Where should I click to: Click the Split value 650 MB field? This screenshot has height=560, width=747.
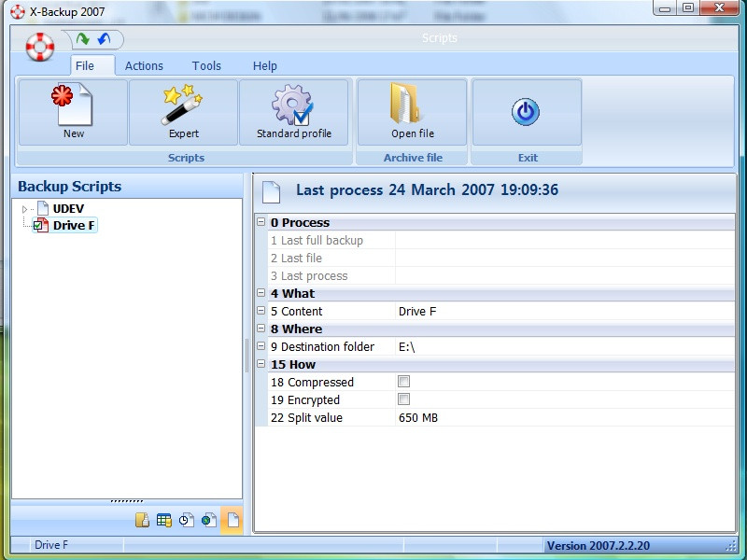point(565,417)
